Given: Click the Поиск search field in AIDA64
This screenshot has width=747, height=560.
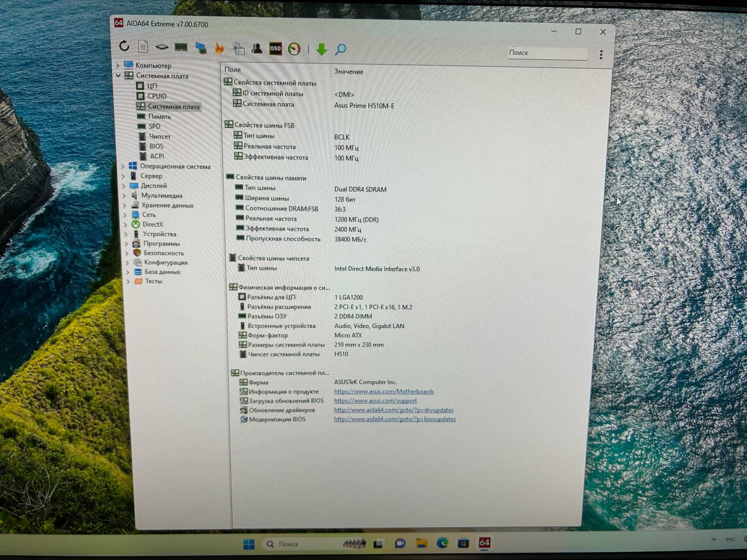Looking at the screenshot, I should (x=547, y=53).
